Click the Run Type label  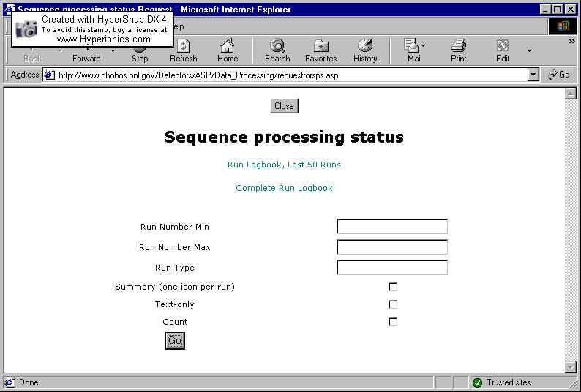click(x=175, y=268)
